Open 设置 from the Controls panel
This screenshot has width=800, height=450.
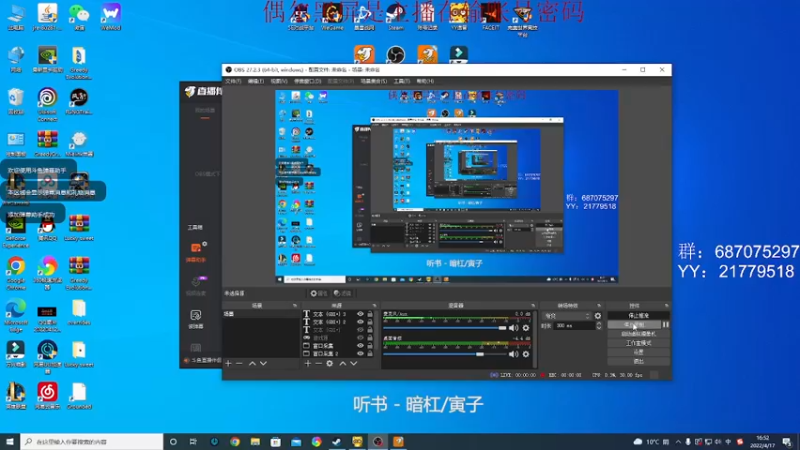638,352
